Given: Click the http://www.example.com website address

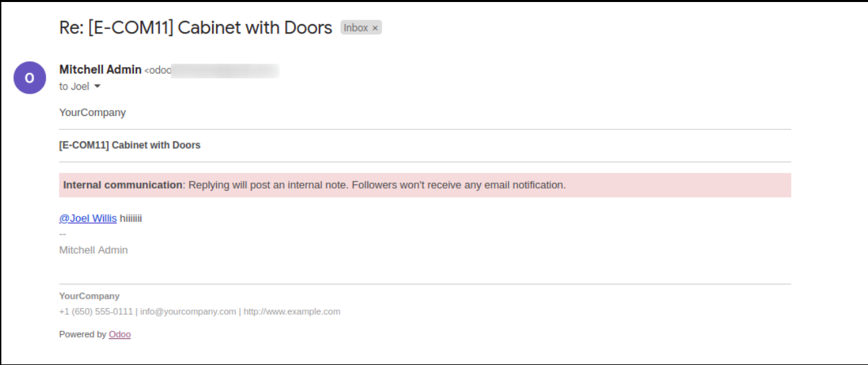Looking at the screenshot, I should (292, 311).
